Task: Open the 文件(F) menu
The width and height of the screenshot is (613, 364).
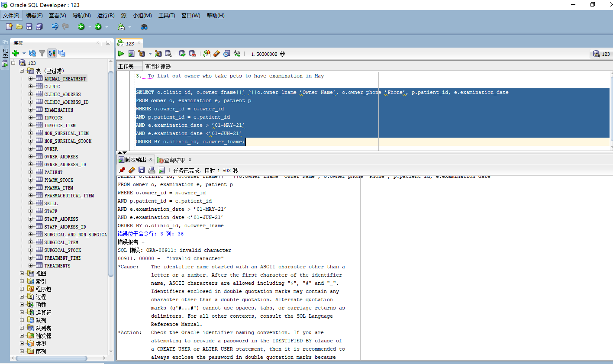Action: [x=11, y=16]
